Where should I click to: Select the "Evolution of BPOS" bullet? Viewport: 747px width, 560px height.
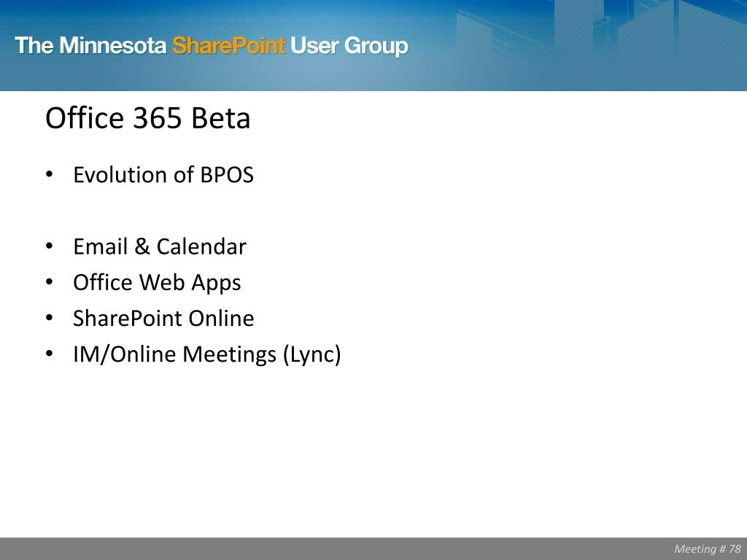click(163, 175)
